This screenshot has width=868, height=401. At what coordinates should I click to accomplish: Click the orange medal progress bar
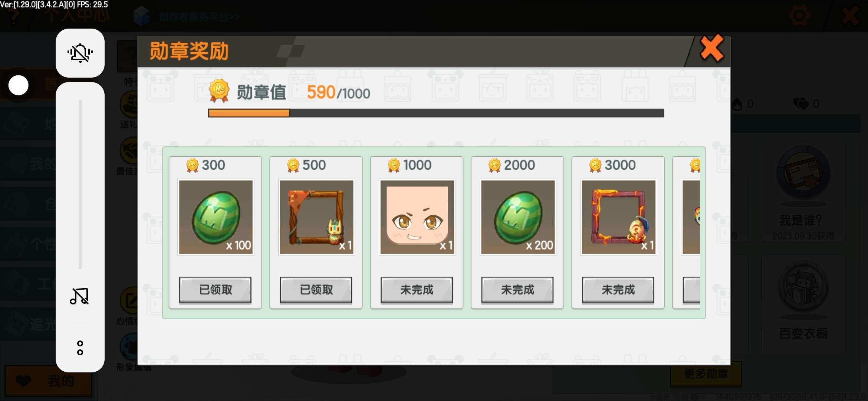(436, 113)
